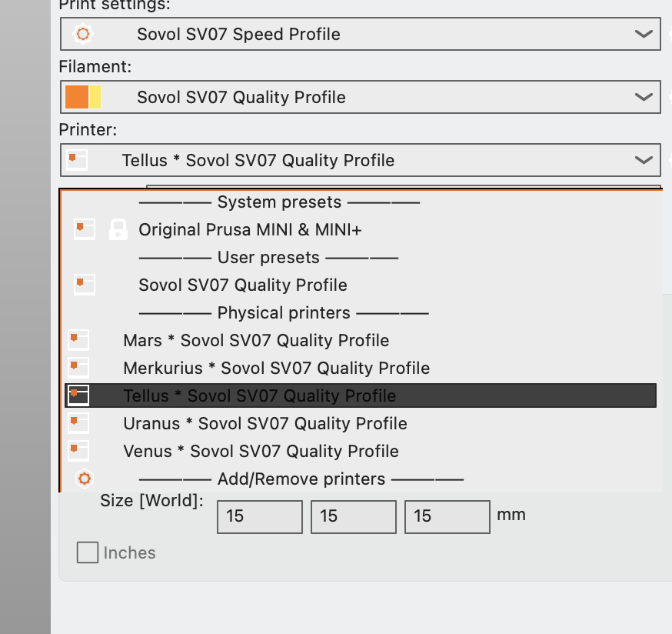The height and width of the screenshot is (634, 672).
Task: Collapse the Printer dropdown chevron
Action: click(x=644, y=160)
